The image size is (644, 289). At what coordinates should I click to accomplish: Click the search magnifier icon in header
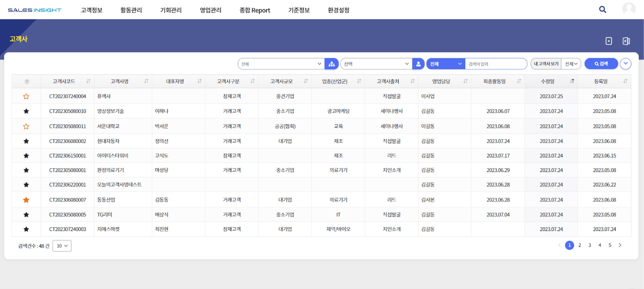602,10
